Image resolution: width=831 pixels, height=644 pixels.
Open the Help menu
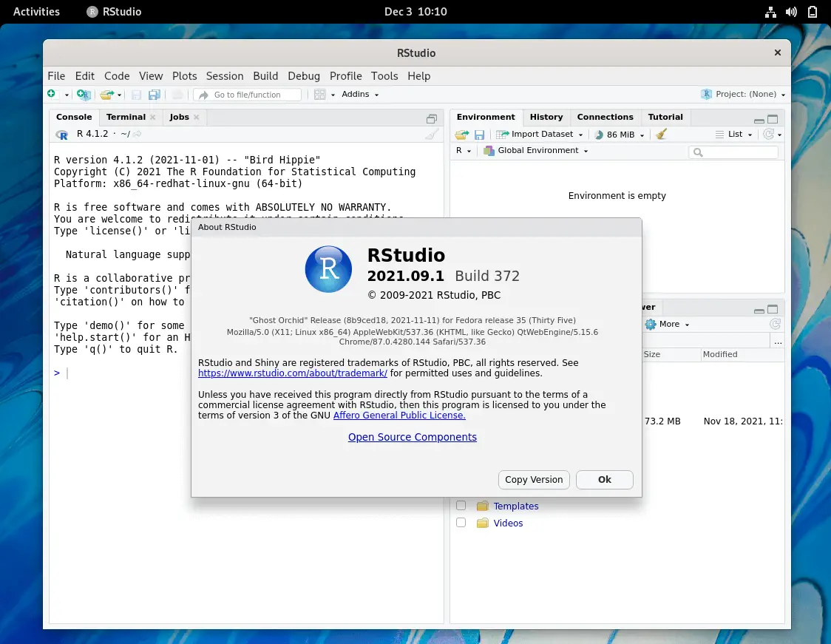[x=418, y=76]
